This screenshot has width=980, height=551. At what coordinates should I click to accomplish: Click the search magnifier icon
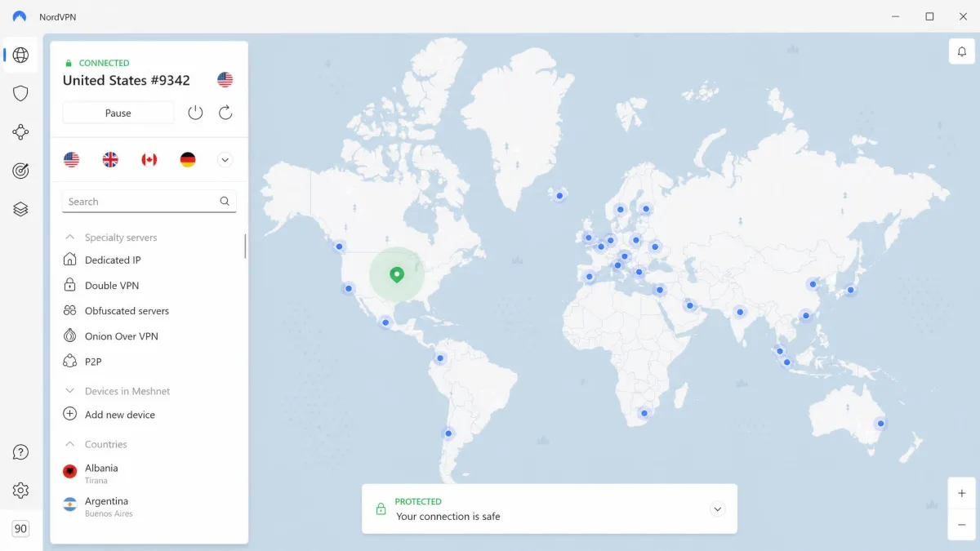point(225,201)
